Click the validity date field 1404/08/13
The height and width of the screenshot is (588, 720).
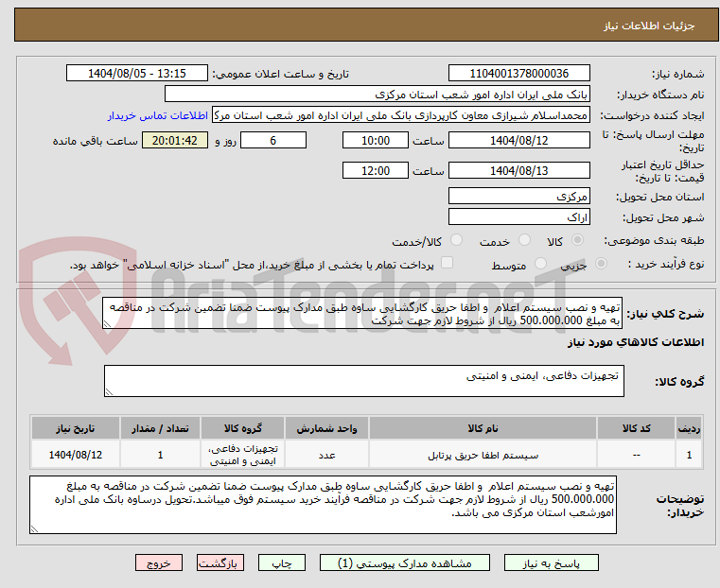coord(518,170)
